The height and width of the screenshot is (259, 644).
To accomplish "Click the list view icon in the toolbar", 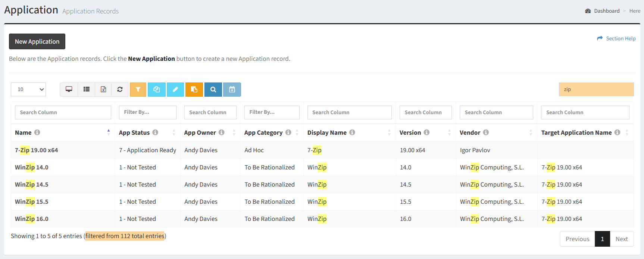I will pyautogui.click(x=87, y=90).
